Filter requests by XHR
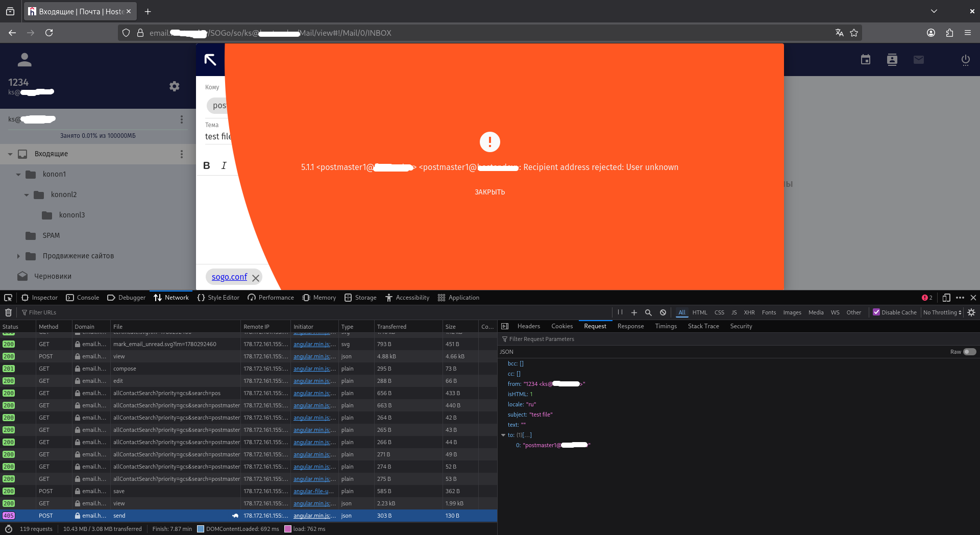 click(749, 312)
